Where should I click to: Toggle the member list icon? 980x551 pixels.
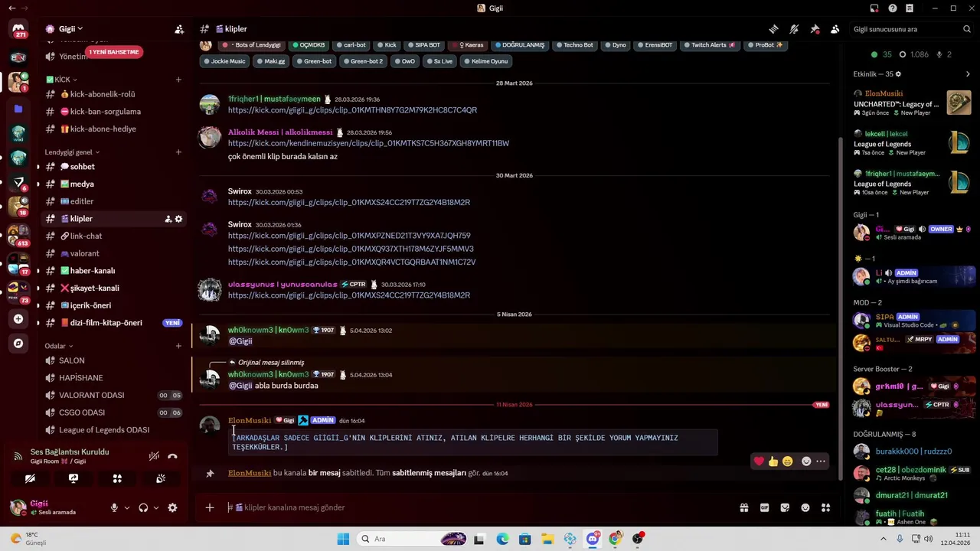(x=835, y=29)
